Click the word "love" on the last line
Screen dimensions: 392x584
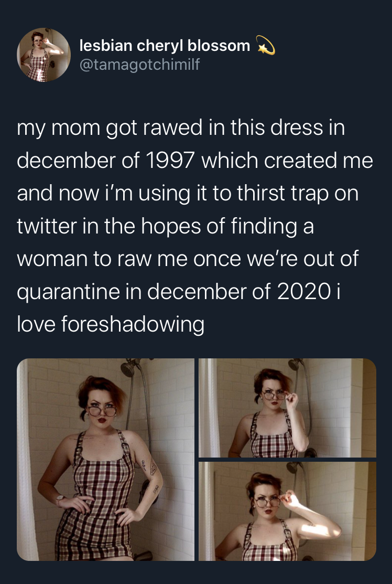(x=36, y=324)
